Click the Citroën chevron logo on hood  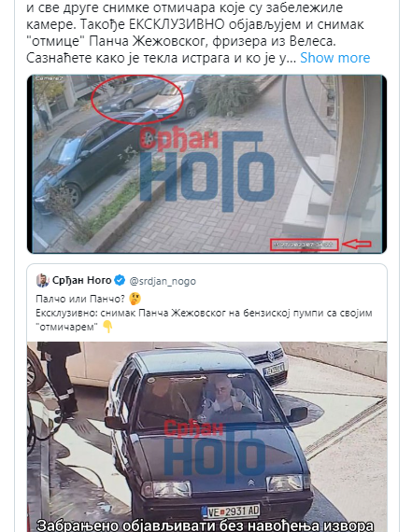coord(250,483)
